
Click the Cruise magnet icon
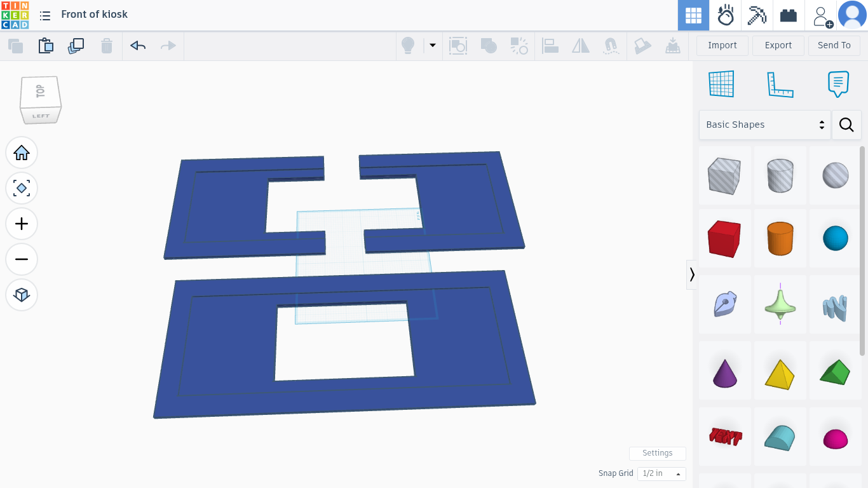(611, 46)
